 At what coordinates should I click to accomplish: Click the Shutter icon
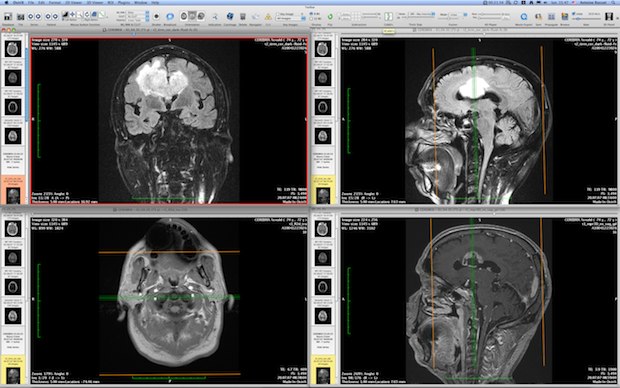tap(156, 16)
